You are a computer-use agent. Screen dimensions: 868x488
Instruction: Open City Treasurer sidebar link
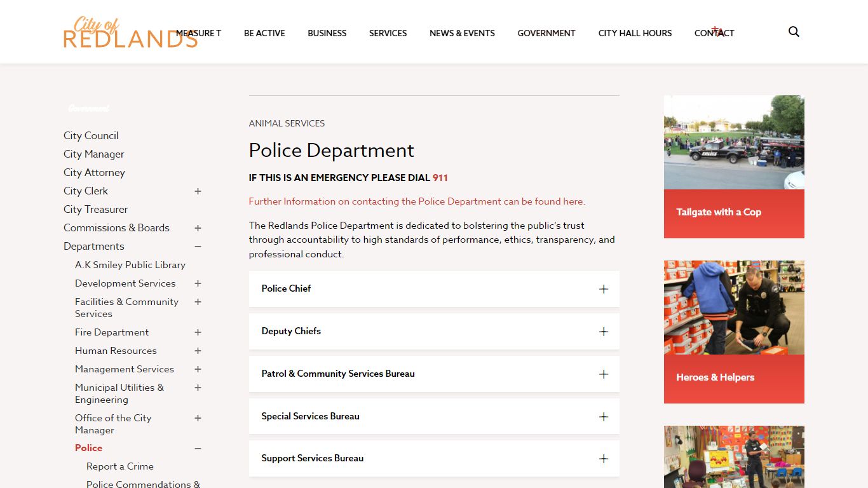[x=95, y=209]
